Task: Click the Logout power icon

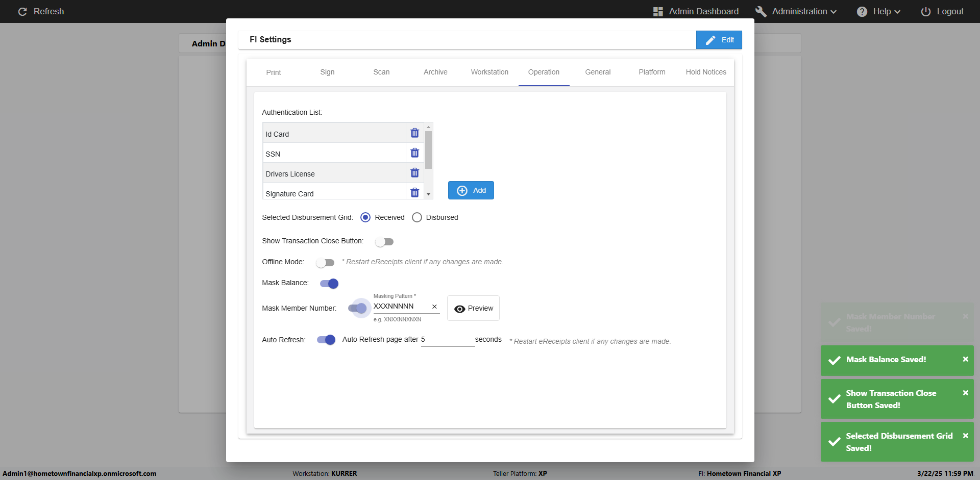Action: click(x=925, y=11)
